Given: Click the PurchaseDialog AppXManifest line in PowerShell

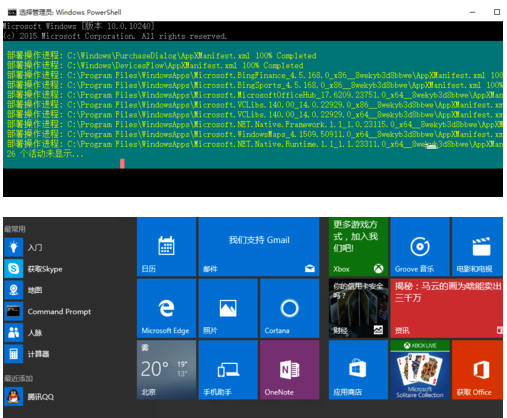Looking at the screenshot, I should 162,55.
